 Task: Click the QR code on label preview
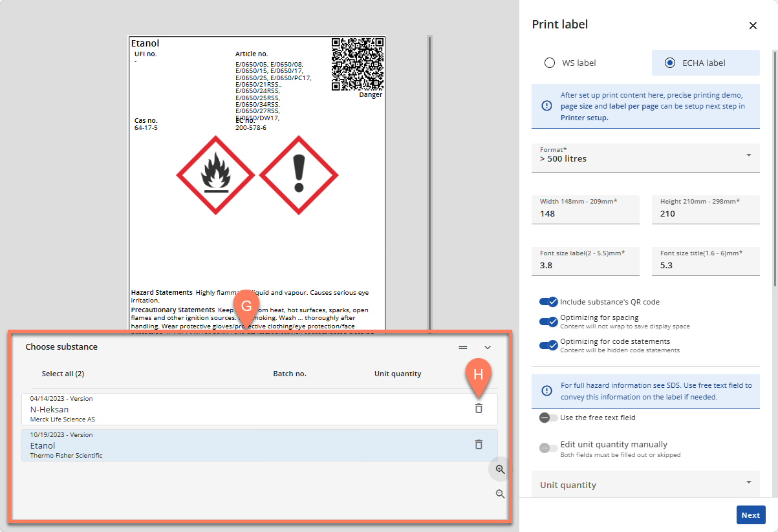tap(358, 64)
